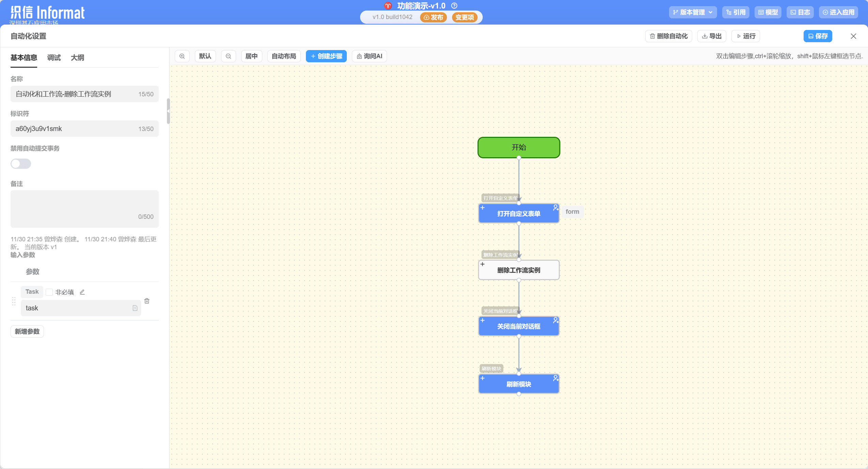Click the user icon on 刷新模块 node
The image size is (868, 469).
(x=556, y=378)
